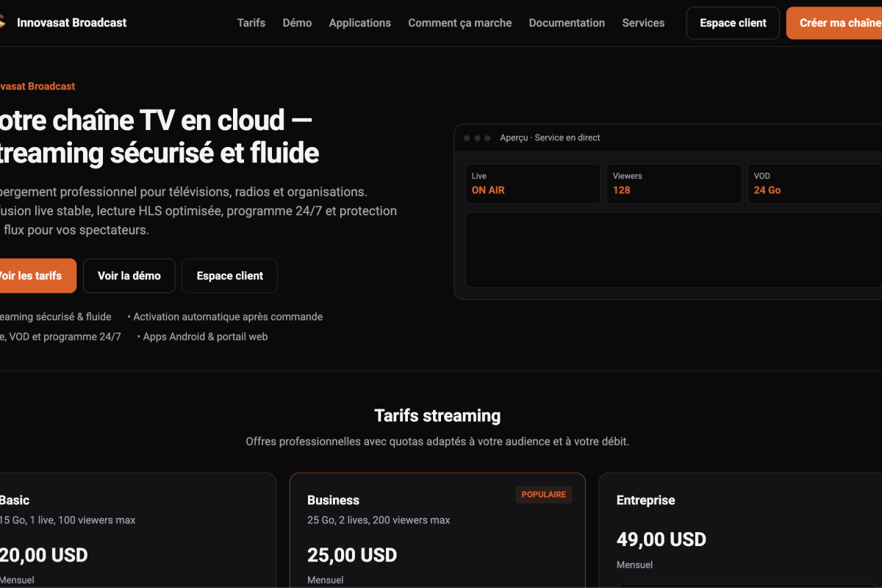Select the Business plan card title
The image size is (882, 588).
pyautogui.click(x=333, y=500)
